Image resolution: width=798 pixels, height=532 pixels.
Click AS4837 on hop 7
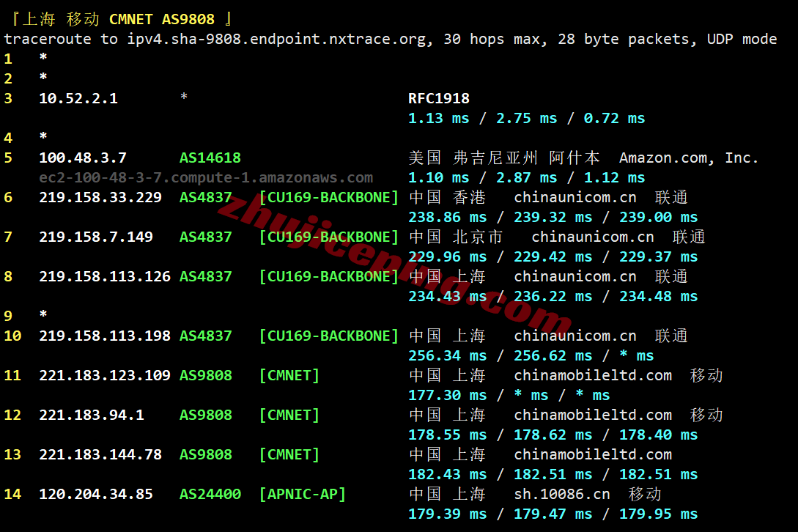[x=206, y=237]
